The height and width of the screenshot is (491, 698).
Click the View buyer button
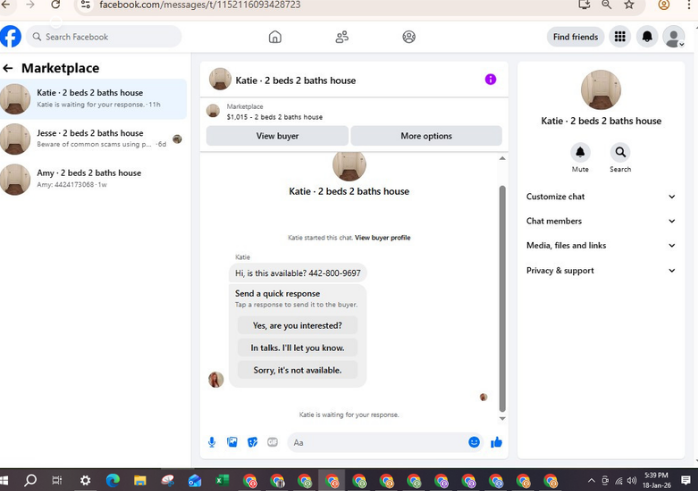277,136
